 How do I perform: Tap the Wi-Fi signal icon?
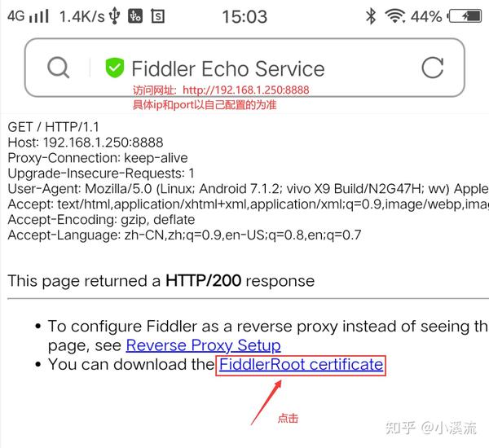395,16
